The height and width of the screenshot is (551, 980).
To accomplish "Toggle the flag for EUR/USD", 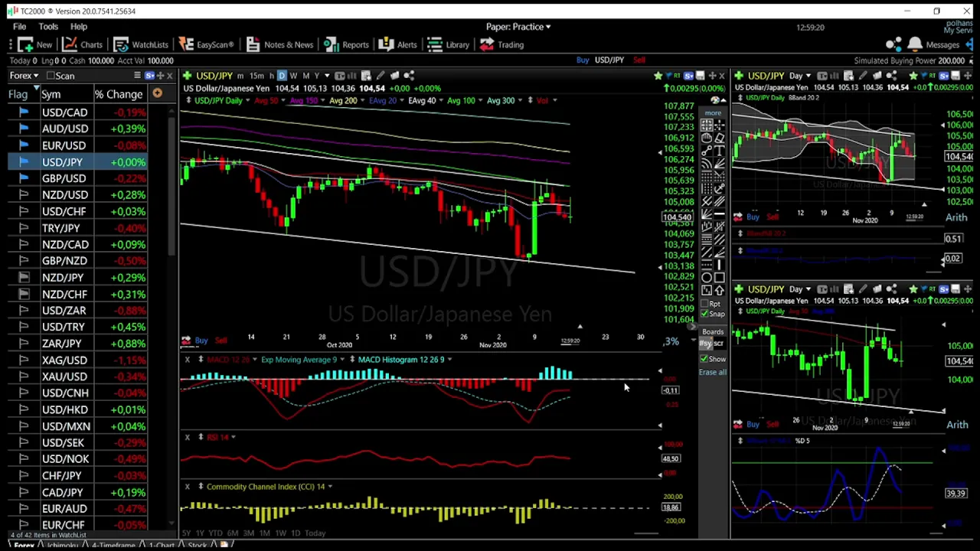I will click(x=24, y=145).
